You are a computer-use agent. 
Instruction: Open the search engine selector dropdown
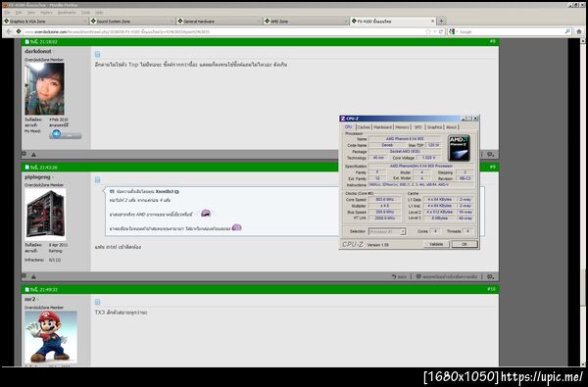(x=453, y=32)
